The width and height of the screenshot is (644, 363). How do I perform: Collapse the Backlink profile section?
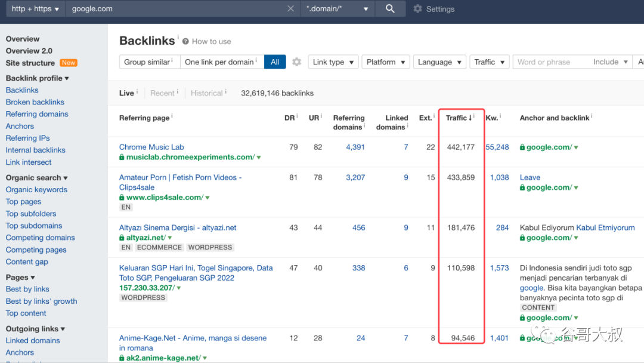point(38,78)
